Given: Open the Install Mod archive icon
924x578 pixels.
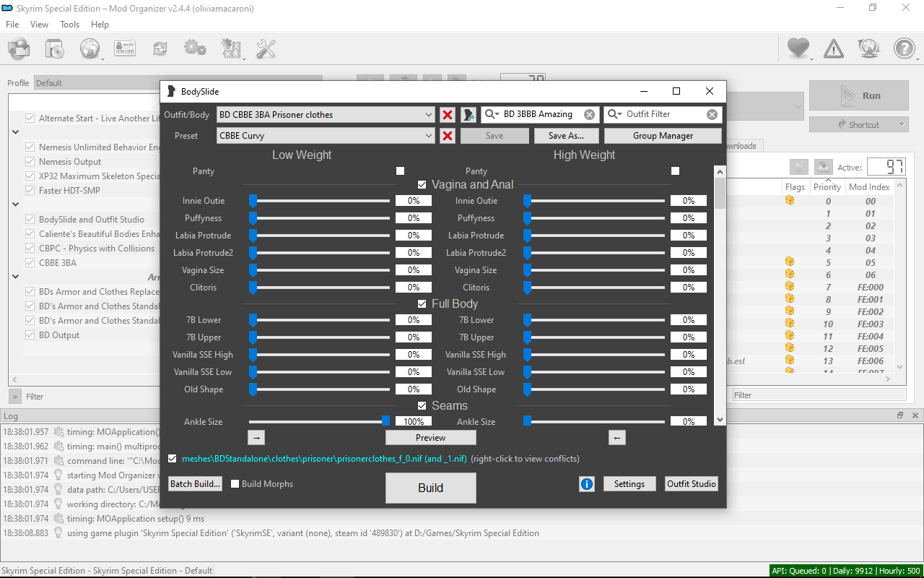Looking at the screenshot, I should pos(19,48).
